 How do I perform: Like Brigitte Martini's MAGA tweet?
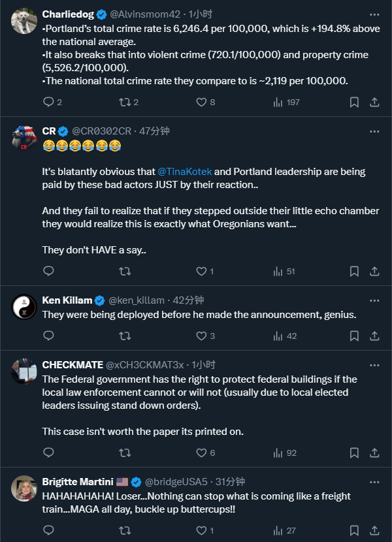tap(202, 530)
